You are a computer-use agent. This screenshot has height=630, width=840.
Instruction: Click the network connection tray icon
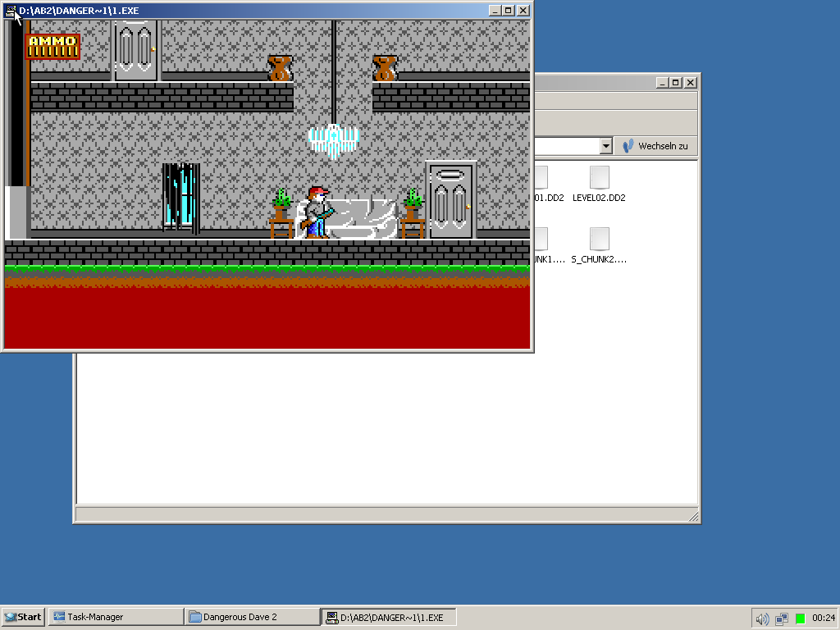(x=782, y=619)
